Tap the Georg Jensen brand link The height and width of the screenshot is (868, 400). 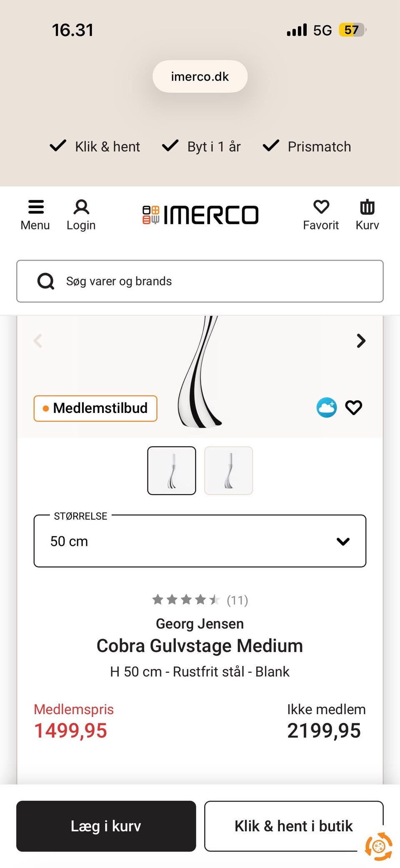pos(200,624)
